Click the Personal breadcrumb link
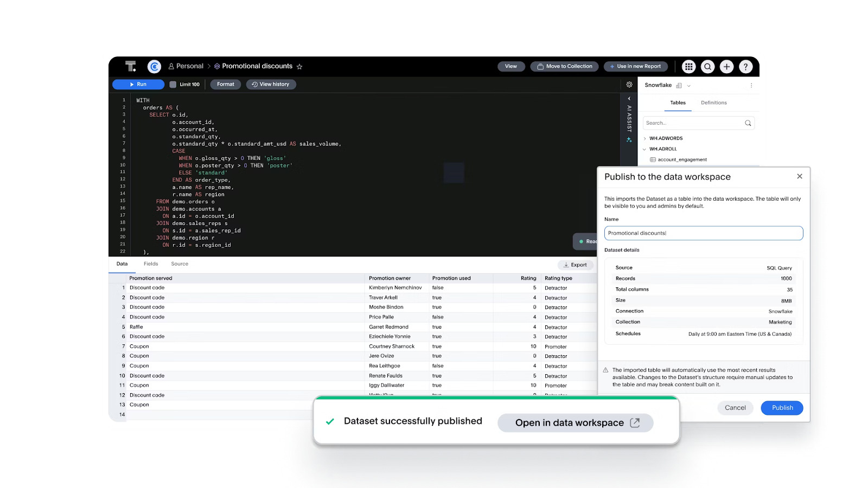Viewport: 868px width, 488px height. click(x=186, y=66)
